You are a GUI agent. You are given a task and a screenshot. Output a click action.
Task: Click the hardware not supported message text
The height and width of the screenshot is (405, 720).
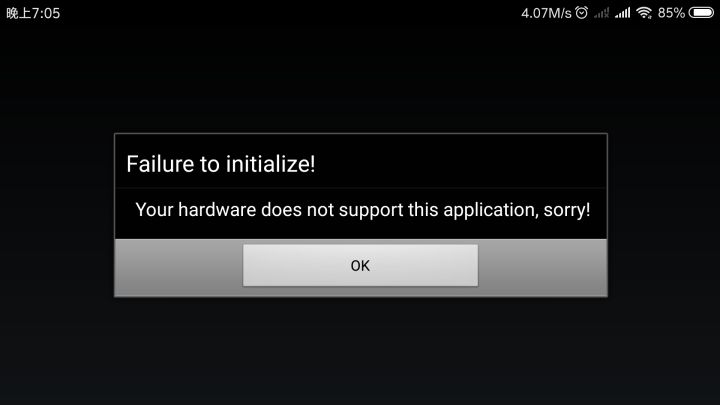(x=363, y=210)
